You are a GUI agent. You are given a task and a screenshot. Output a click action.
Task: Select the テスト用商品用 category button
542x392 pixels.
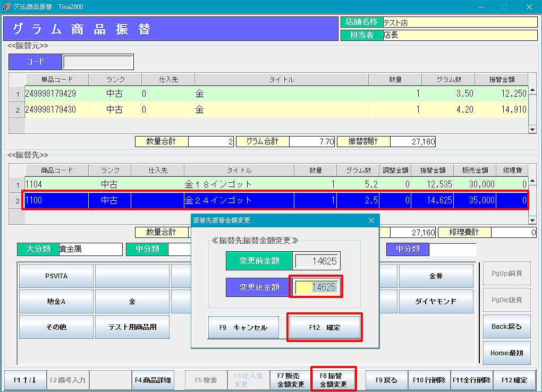click(132, 327)
